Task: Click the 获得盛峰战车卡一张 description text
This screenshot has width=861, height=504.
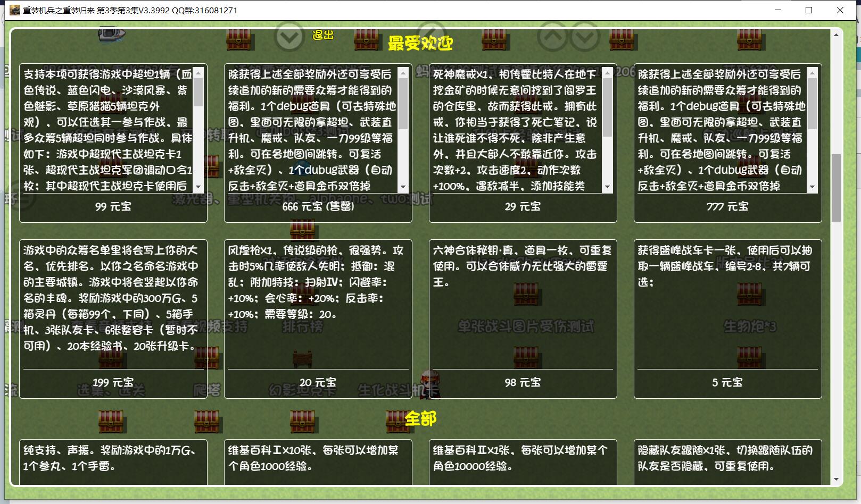Action: (x=725, y=266)
